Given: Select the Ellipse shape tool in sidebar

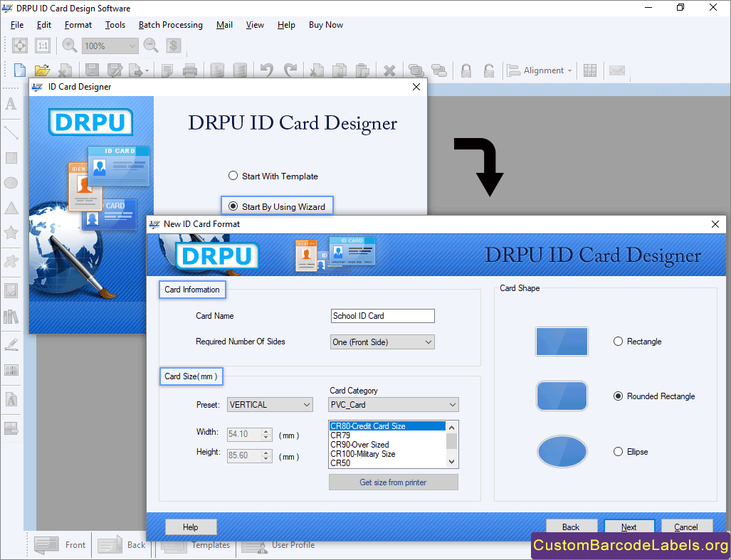Looking at the screenshot, I should coord(11,183).
